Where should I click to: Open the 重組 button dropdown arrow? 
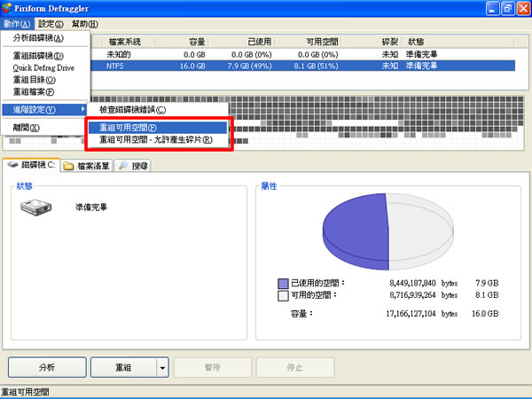click(x=162, y=367)
